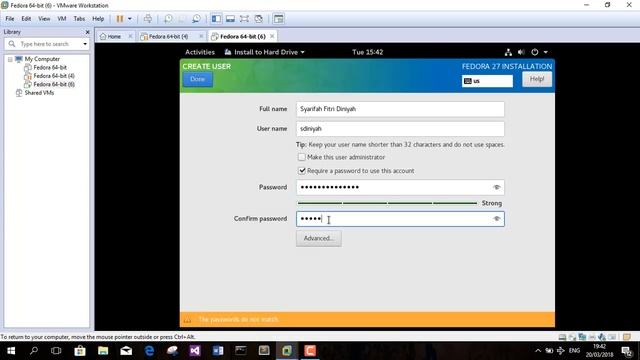Reveal Password field with its eye icon
640x360 pixels.
click(x=496, y=187)
